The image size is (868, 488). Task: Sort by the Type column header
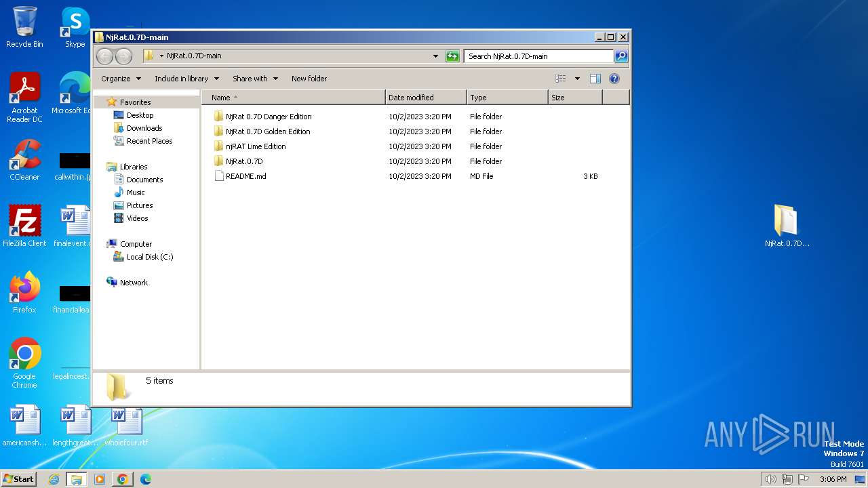point(507,98)
